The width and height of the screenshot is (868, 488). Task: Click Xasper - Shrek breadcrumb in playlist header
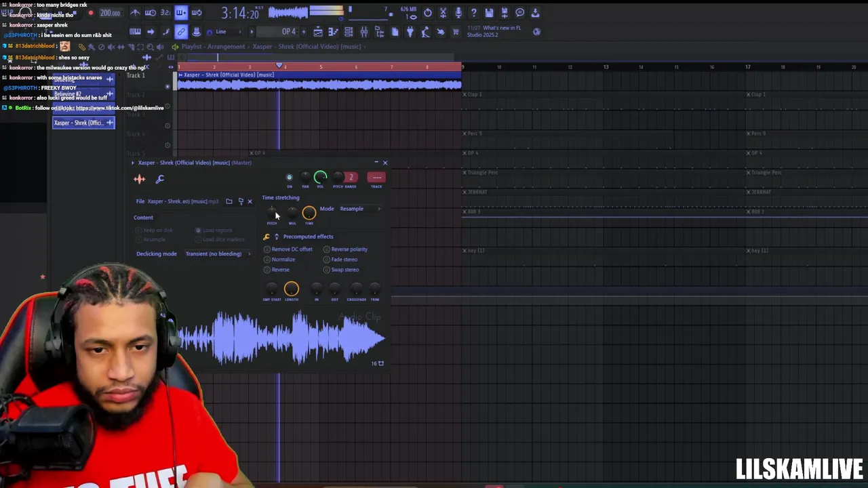307,47
